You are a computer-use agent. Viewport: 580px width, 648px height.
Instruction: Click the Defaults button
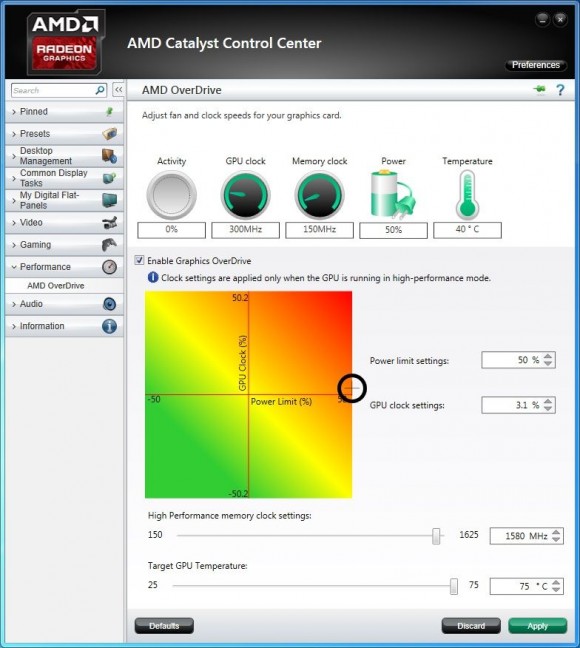(164, 626)
